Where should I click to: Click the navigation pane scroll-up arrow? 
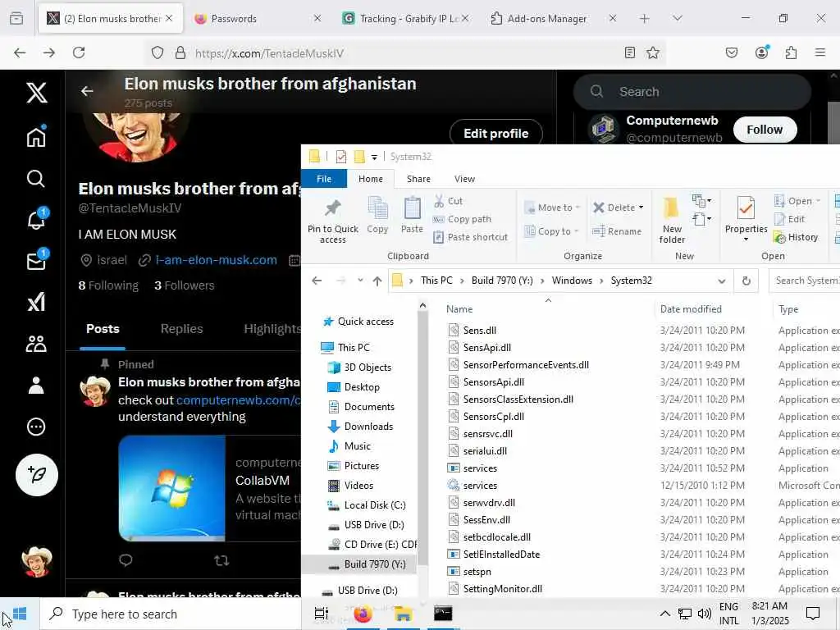[x=422, y=306]
